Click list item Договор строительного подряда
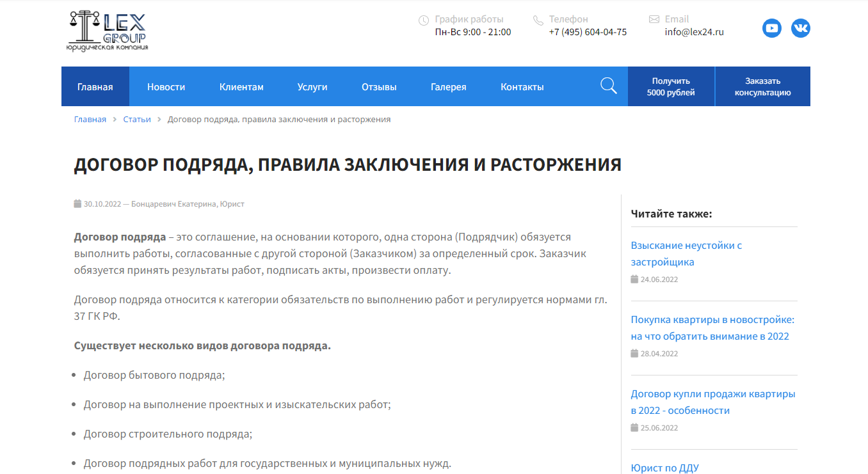 pyautogui.click(x=168, y=434)
